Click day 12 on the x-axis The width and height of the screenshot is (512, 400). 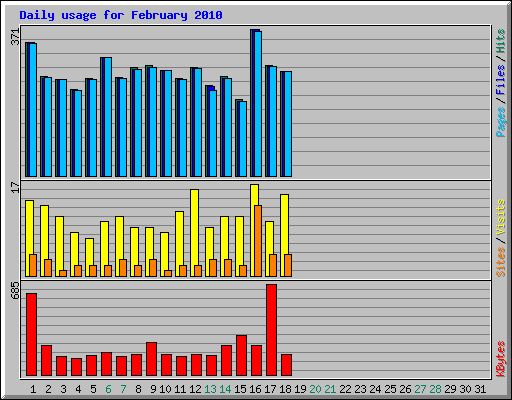click(195, 389)
